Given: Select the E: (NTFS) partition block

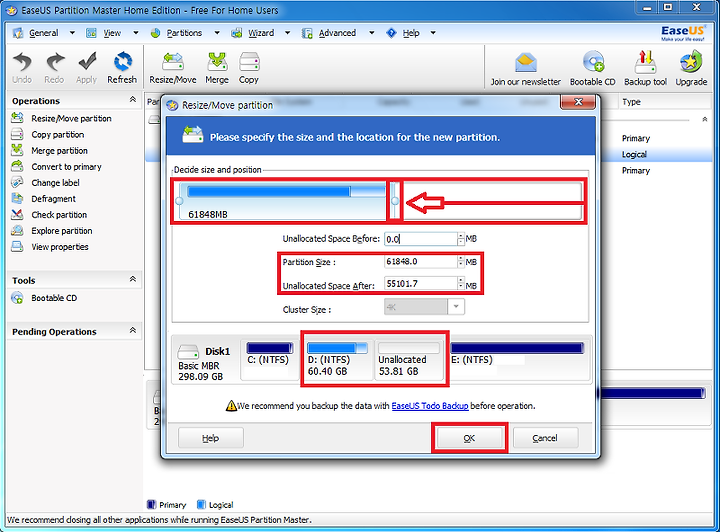Looking at the screenshot, I should 518,360.
